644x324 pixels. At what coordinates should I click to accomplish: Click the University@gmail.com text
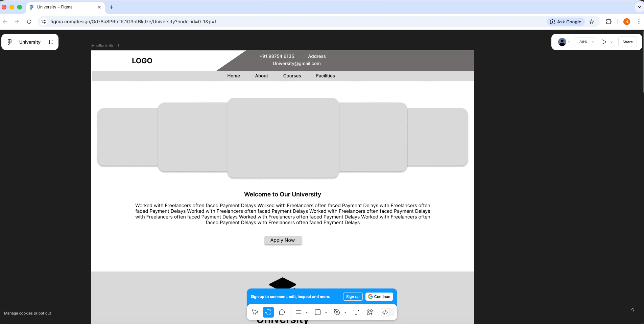point(297,64)
